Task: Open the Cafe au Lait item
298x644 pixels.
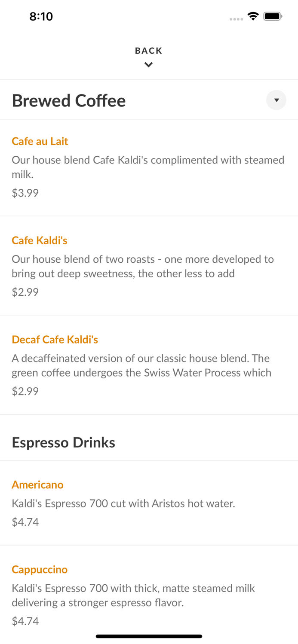Action: point(40,141)
